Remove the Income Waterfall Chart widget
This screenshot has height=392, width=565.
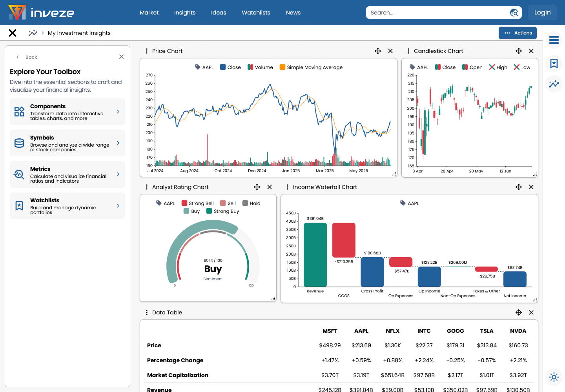click(x=531, y=187)
